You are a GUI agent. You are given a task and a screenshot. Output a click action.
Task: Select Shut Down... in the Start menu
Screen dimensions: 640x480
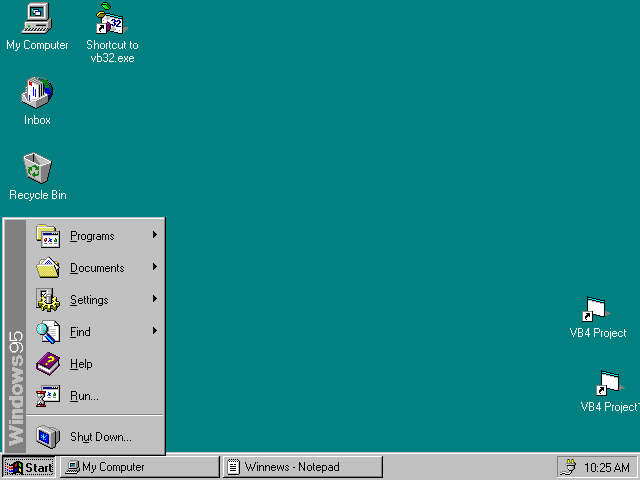100,437
